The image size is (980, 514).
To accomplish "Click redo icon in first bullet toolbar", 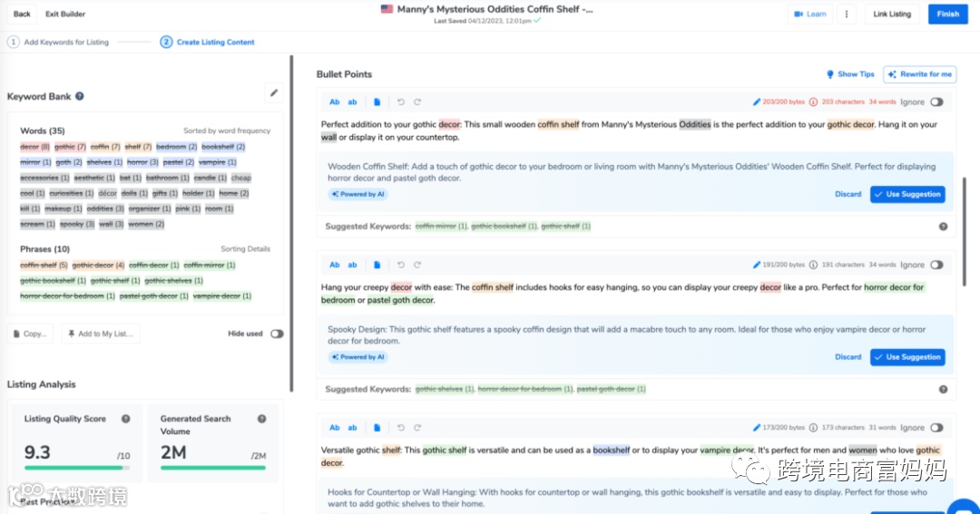I will [417, 102].
